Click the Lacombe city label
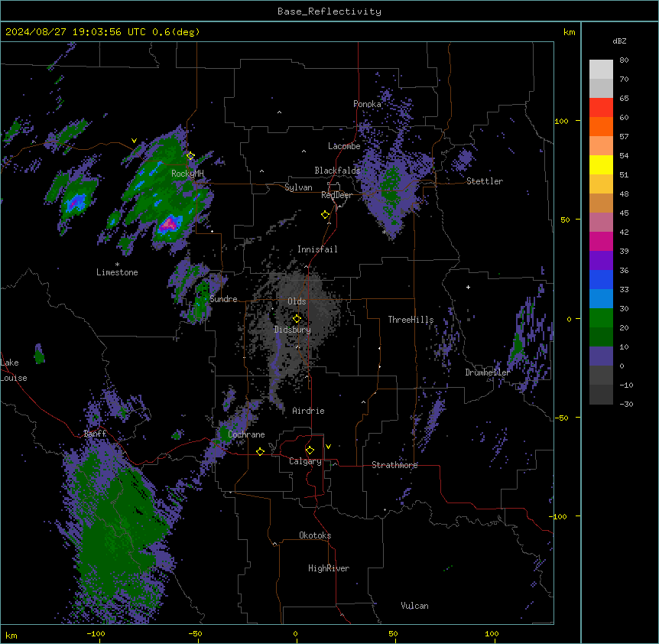 coord(344,146)
